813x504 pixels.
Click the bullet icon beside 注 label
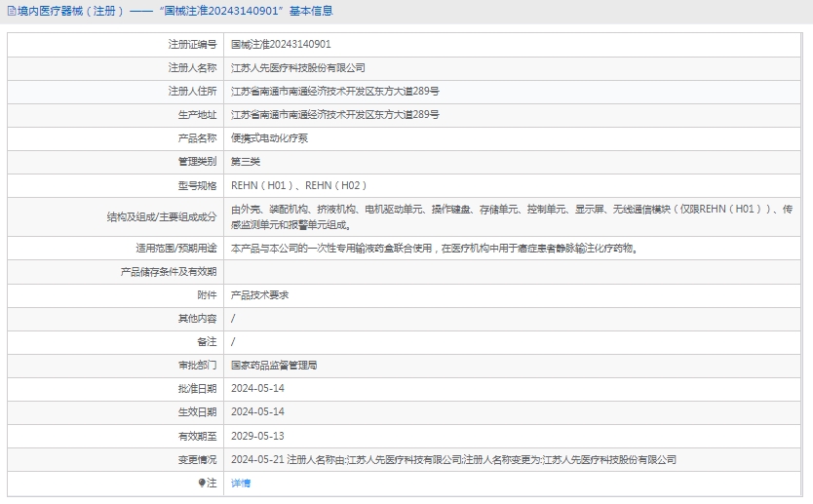click(x=203, y=483)
